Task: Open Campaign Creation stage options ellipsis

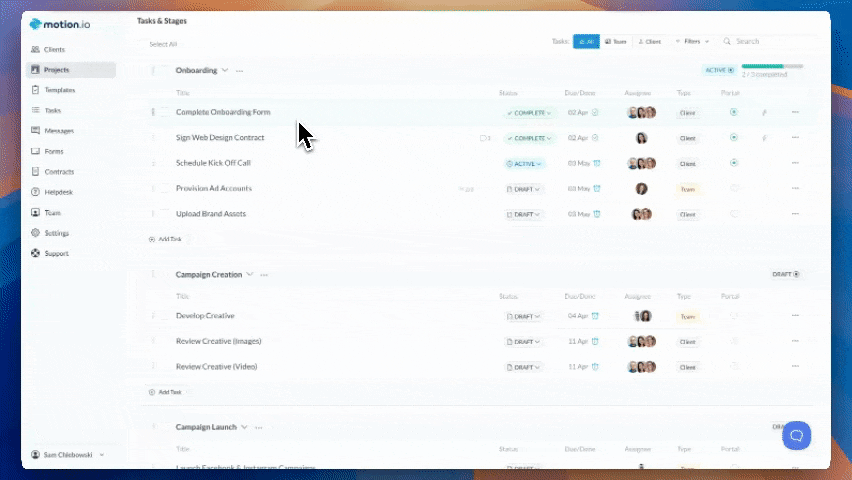Action: pyautogui.click(x=264, y=275)
